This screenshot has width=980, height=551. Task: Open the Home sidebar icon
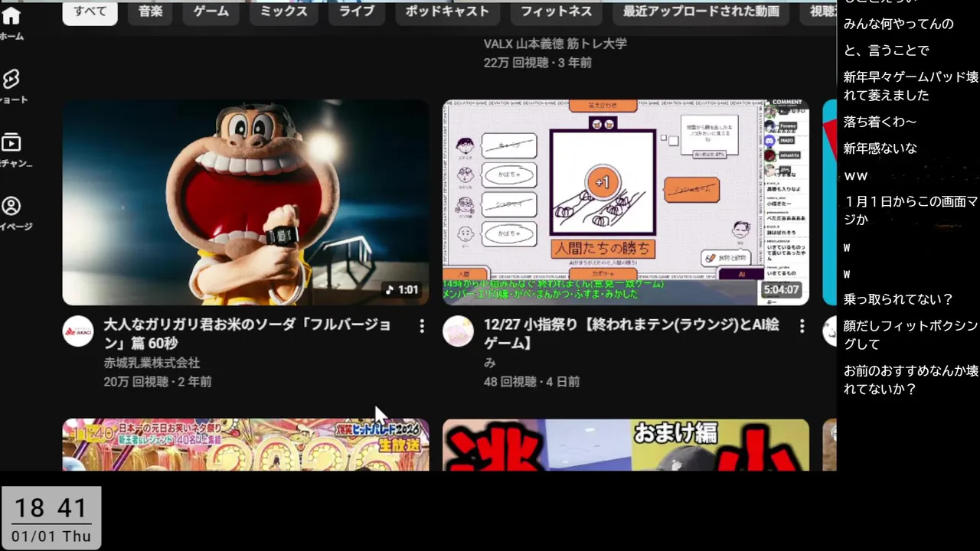coord(11,17)
